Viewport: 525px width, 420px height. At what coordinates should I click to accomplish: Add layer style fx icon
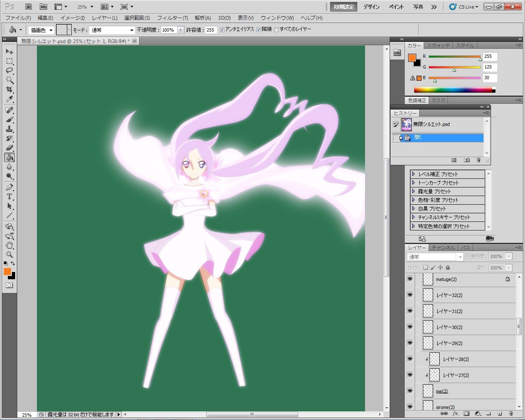tap(455, 413)
